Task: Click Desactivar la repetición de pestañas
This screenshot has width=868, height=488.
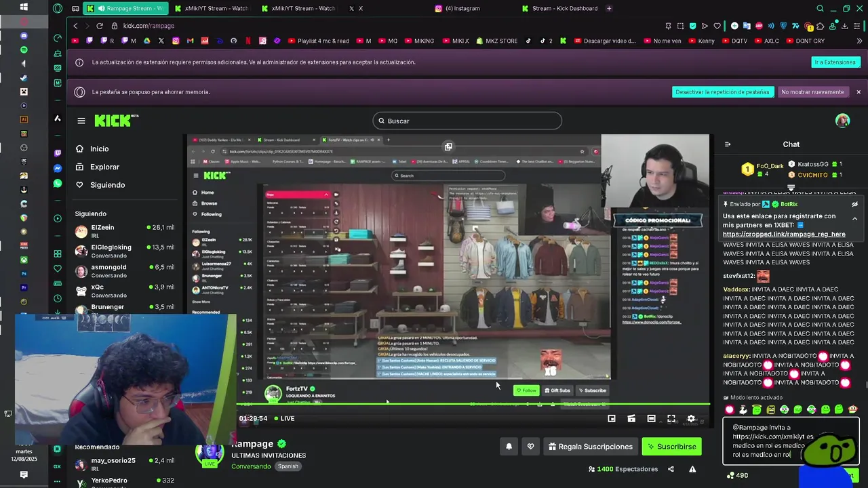Action: tap(722, 91)
